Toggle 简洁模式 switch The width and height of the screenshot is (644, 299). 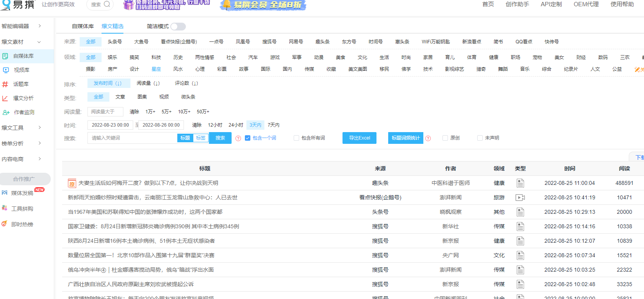178,27
